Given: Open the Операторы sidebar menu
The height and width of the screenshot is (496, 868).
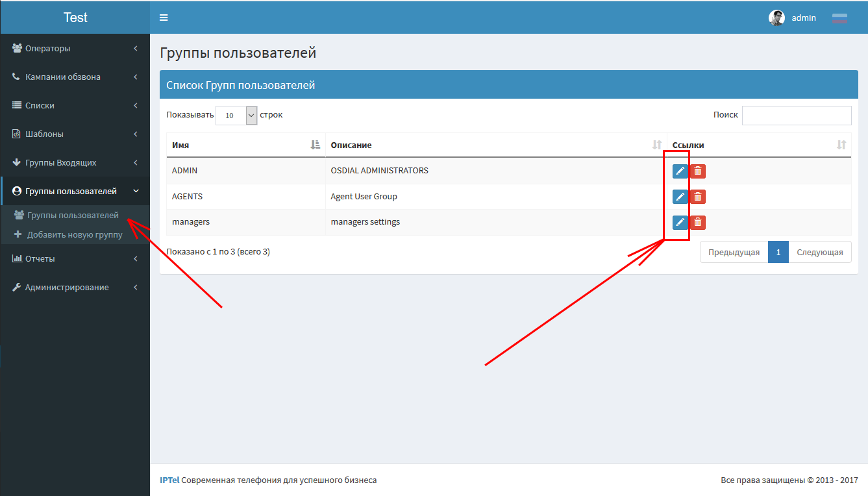Looking at the screenshot, I should pos(75,48).
